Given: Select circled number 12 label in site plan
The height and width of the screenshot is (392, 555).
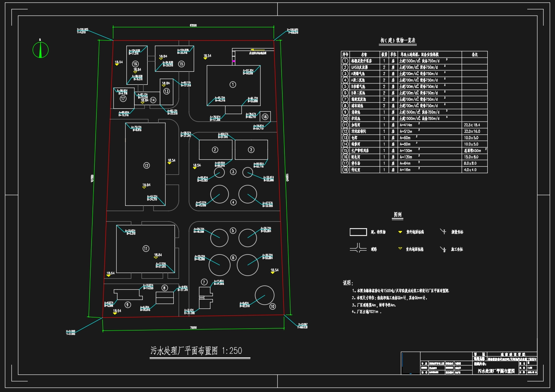Looking at the screenshot, I should click(146, 165).
